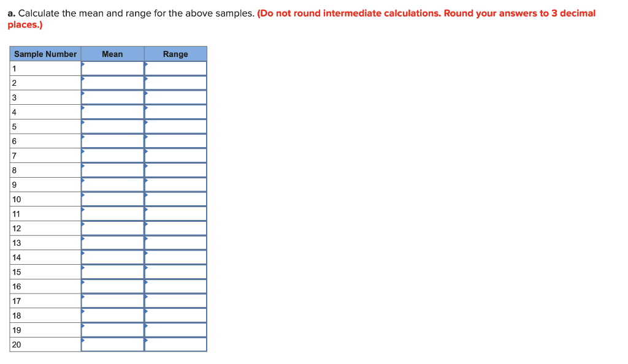Click the blue comment marker in Sample 2's Mean cell

pyautogui.click(x=82, y=80)
